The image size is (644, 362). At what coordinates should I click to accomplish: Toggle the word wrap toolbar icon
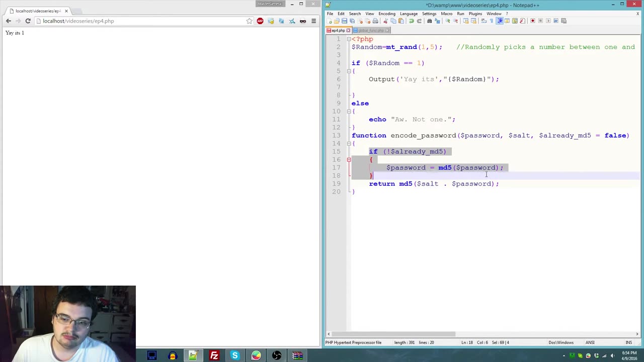484,21
